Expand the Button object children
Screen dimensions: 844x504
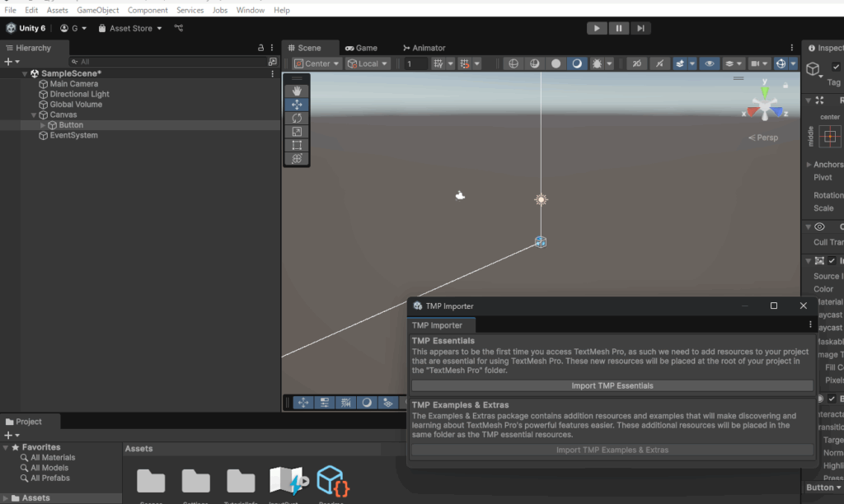[x=43, y=125]
